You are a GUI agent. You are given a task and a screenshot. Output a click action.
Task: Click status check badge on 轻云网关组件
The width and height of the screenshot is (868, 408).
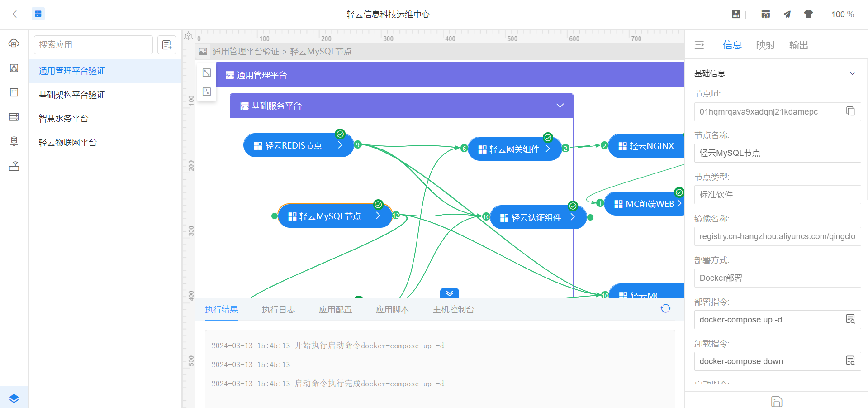(548, 137)
